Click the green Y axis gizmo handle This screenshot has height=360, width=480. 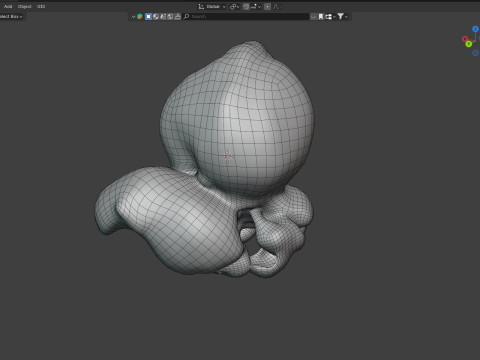[469, 44]
